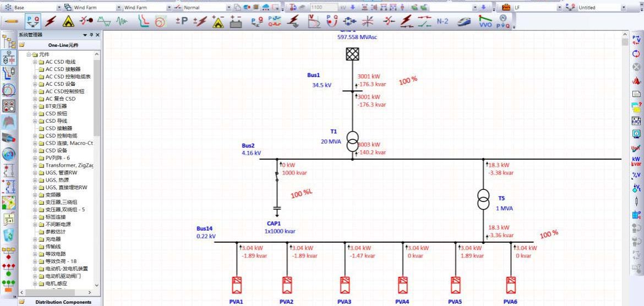This screenshot has height=306, width=644.
Task: Select the Battery sizing toolbar icon
Action: point(235,21)
